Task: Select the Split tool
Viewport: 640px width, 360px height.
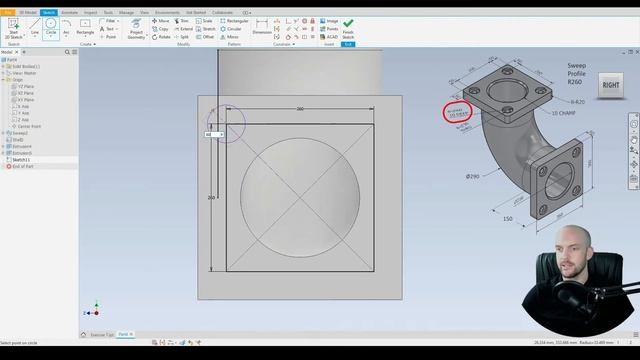Action: (x=182, y=37)
